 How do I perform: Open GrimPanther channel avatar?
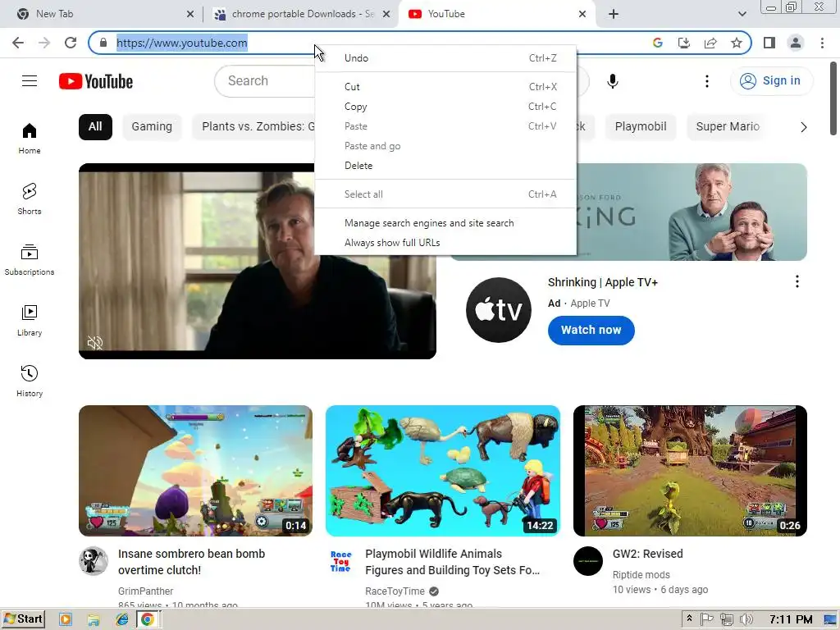point(94,561)
